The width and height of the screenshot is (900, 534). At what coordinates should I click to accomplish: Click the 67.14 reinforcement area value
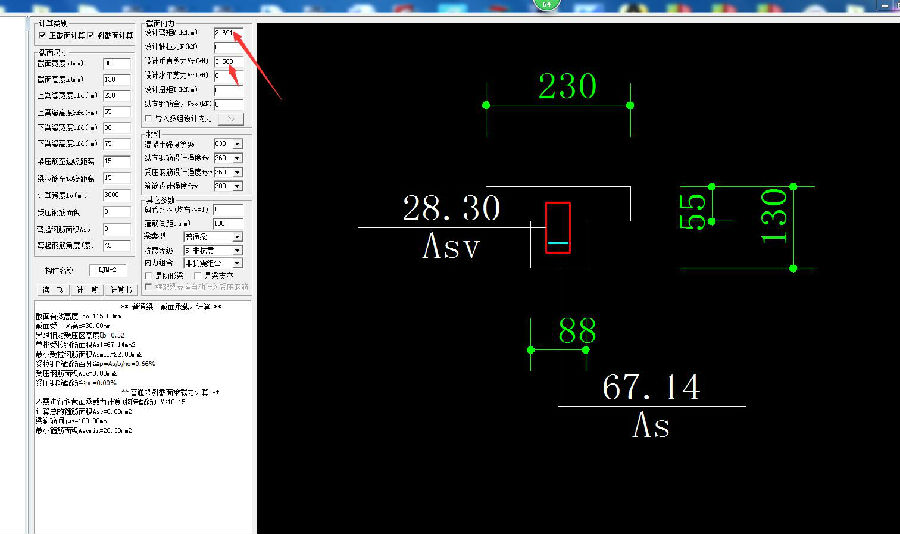tap(651, 387)
